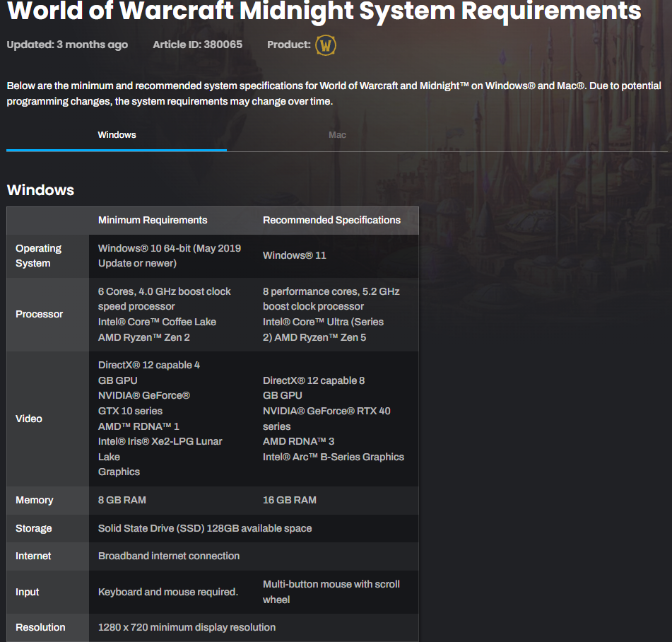Click 'Solid State Drive (SSD) 128GB available space'
Viewport: 672px width, 642px height.
(x=205, y=528)
